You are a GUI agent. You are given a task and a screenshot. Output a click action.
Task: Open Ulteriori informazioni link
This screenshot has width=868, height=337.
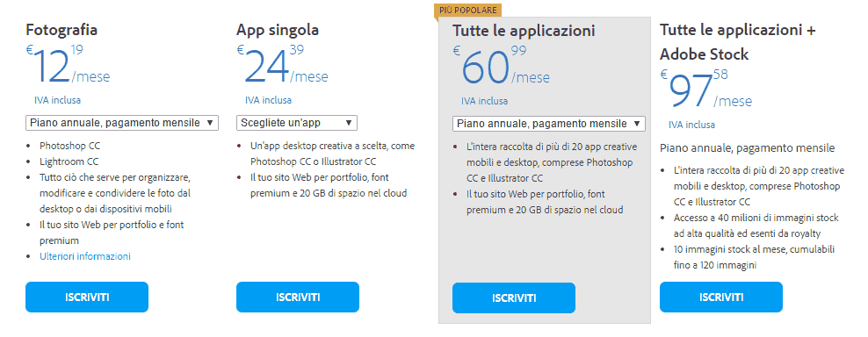[85, 256]
